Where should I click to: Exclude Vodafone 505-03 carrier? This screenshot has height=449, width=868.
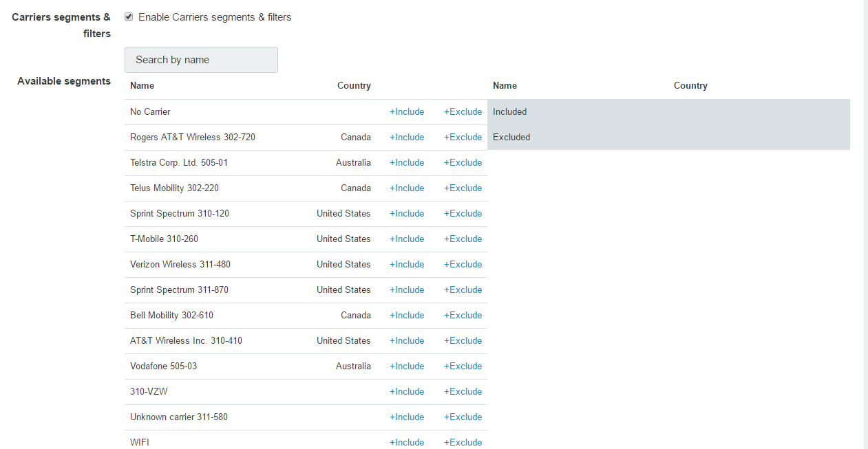[x=463, y=366]
